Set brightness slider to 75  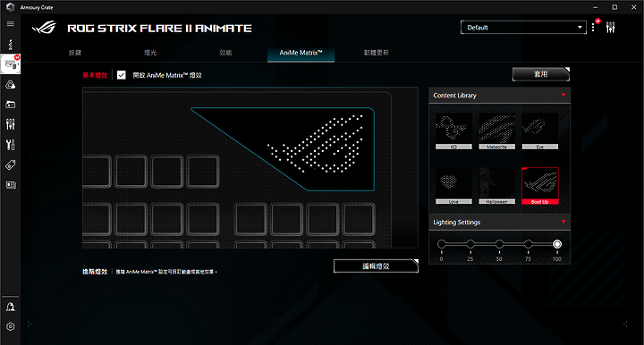pyautogui.click(x=529, y=244)
